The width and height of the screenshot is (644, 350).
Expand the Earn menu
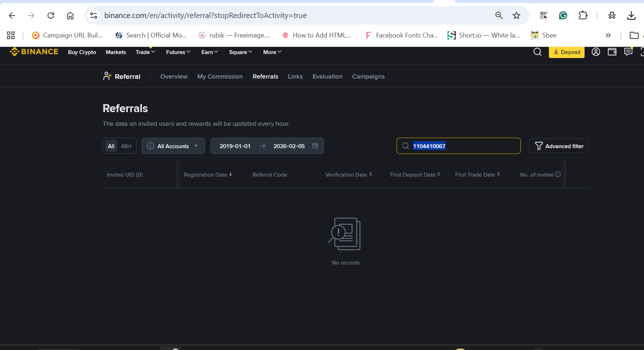210,52
